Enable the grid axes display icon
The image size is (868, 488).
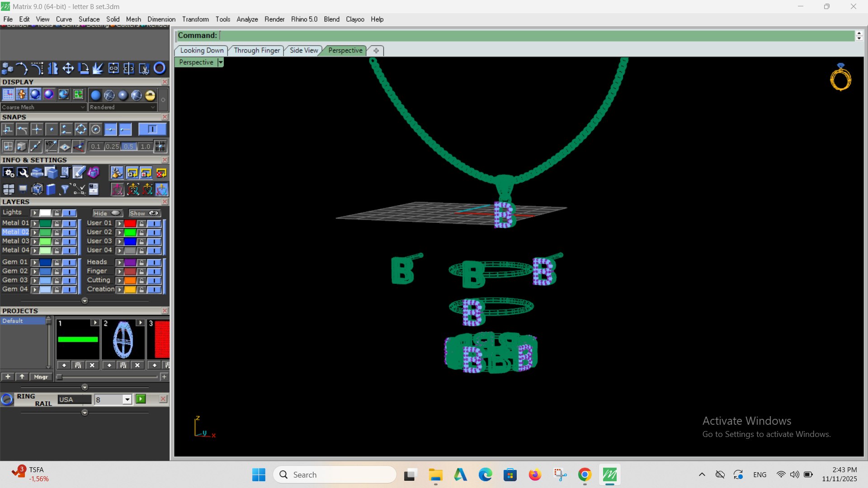pyautogui.click(x=8, y=94)
